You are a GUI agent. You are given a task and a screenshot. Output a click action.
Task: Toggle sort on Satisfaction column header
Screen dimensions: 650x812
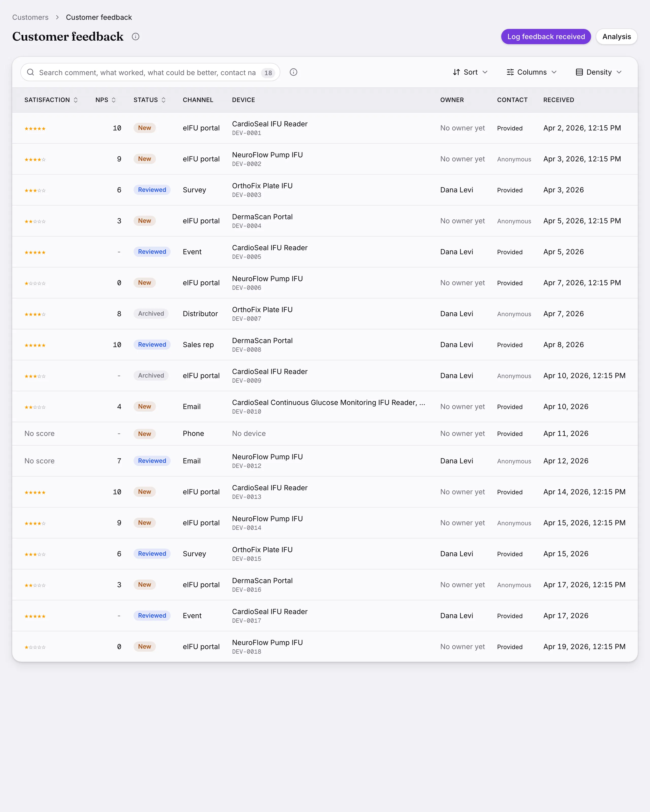point(51,100)
